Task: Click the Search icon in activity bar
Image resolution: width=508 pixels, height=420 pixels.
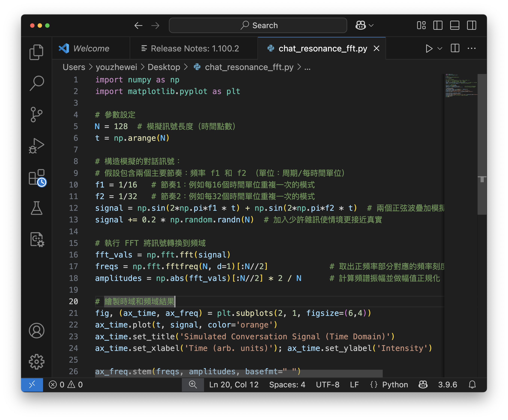Action: 36,83
